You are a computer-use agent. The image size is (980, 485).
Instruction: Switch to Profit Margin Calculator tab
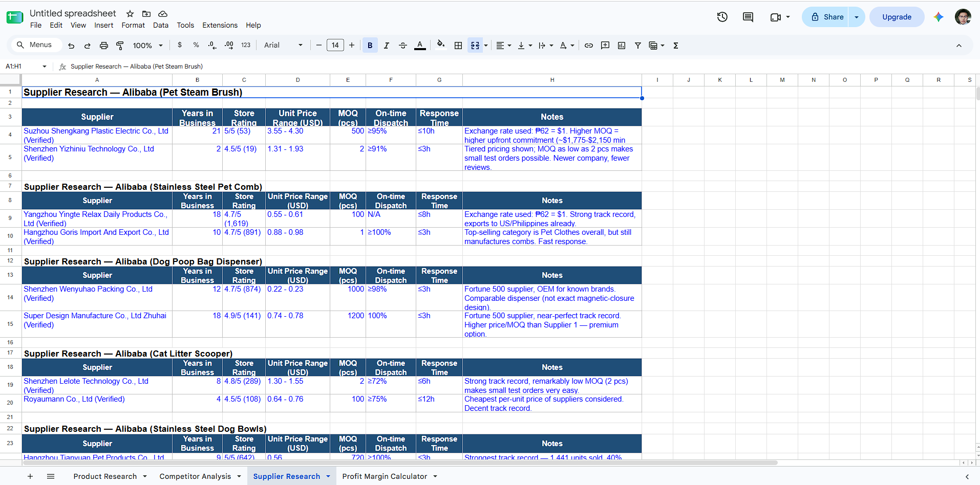(385, 476)
